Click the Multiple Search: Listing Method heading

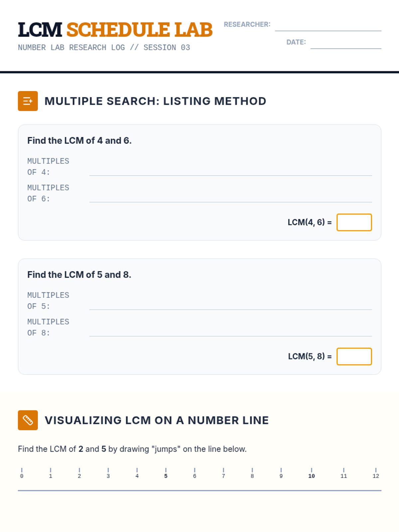(155, 101)
